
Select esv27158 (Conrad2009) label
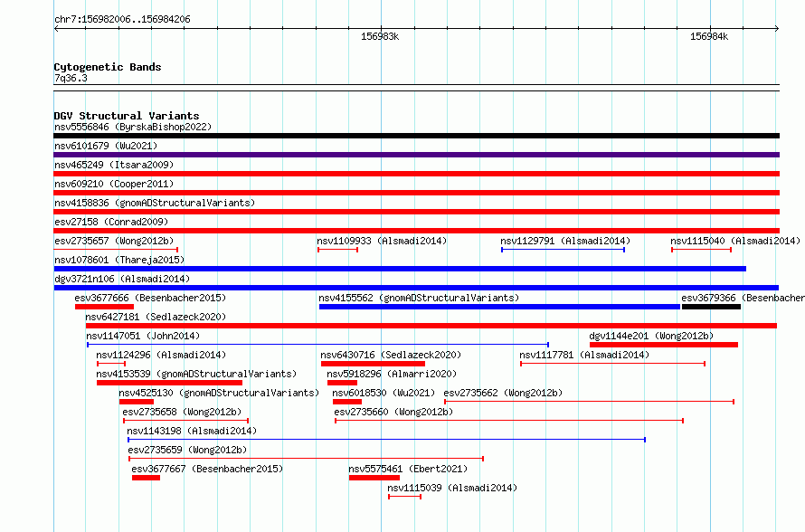[x=111, y=222]
